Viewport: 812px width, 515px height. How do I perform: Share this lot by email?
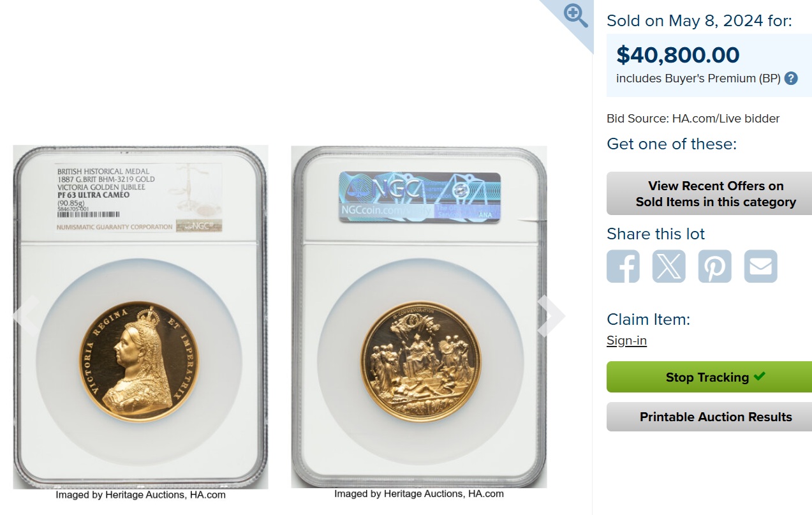(x=761, y=266)
